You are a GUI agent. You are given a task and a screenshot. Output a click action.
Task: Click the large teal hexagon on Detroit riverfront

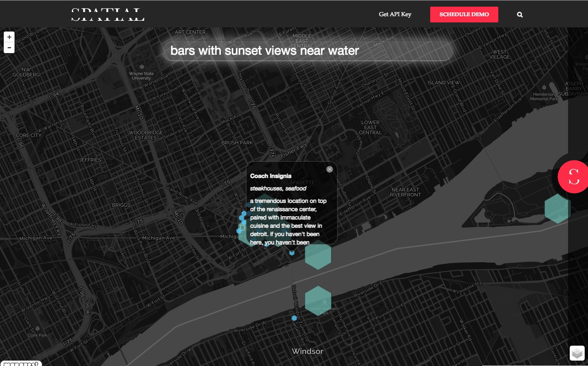pyautogui.click(x=318, y=255)
